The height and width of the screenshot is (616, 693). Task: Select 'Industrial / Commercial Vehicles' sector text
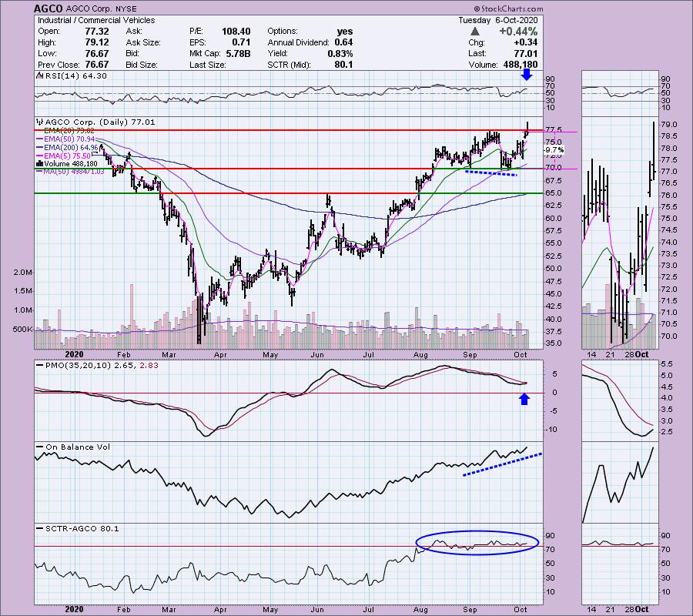96,20
